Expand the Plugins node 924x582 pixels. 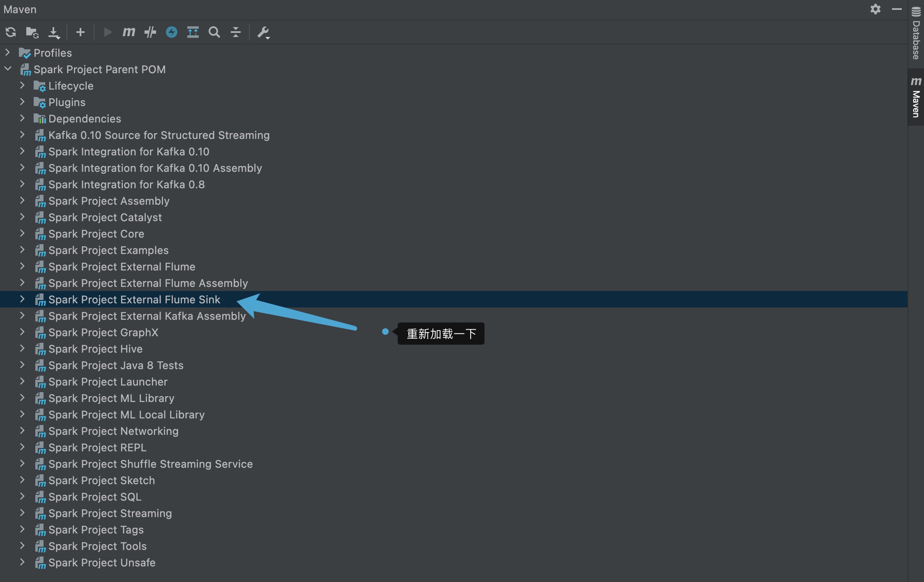pos(22,102)
